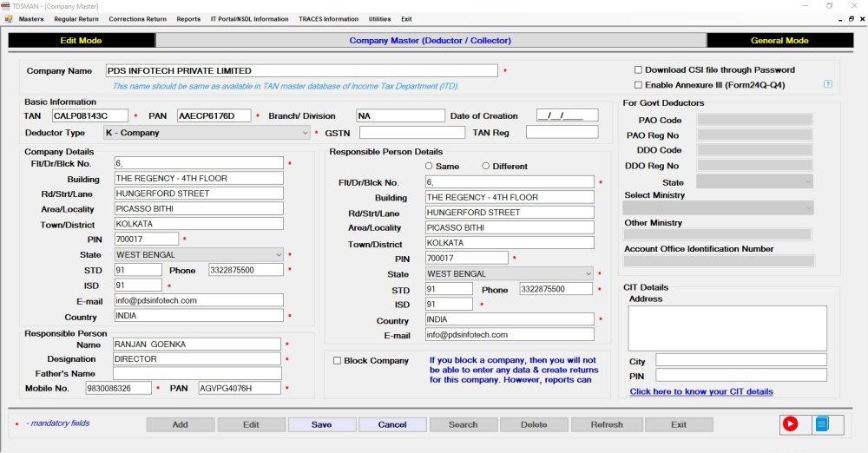868x453 pixels.
Task: Click the PAN field in Basic Information
Action: point(214,115)
